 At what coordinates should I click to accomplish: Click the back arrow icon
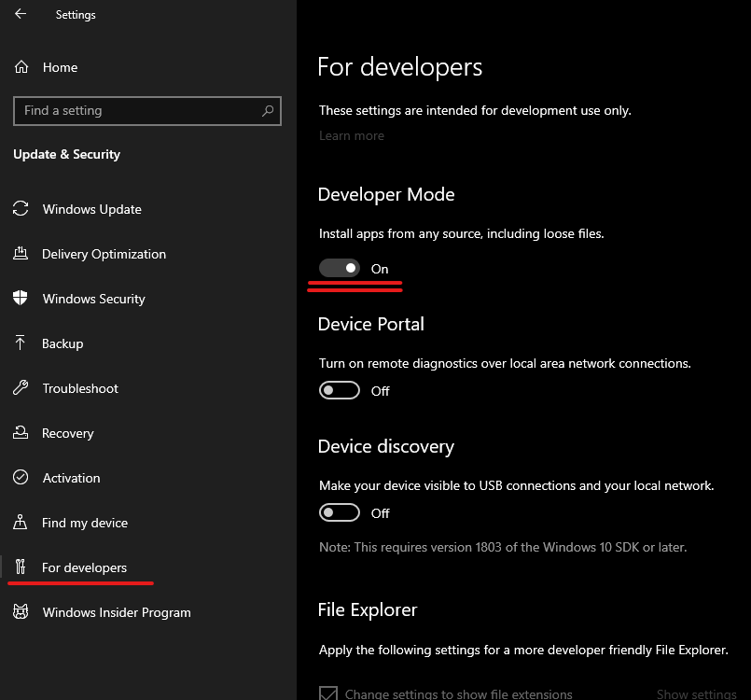click(x=21, y=14)
